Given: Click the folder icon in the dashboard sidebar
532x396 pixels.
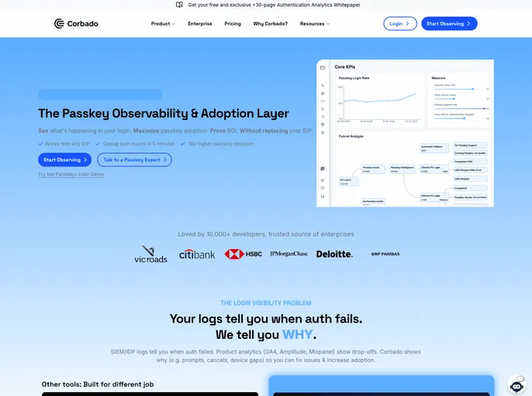Looking at the screenshot, I should (x=322, y=68).
